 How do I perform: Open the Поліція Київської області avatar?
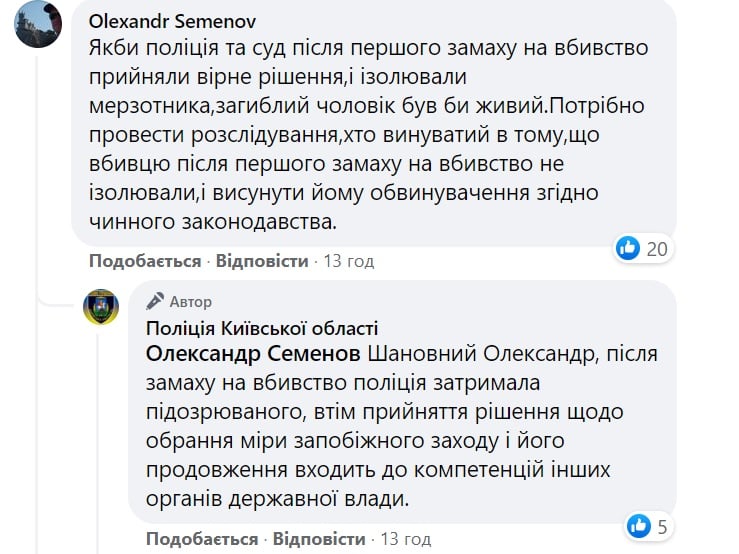point(101,307)
